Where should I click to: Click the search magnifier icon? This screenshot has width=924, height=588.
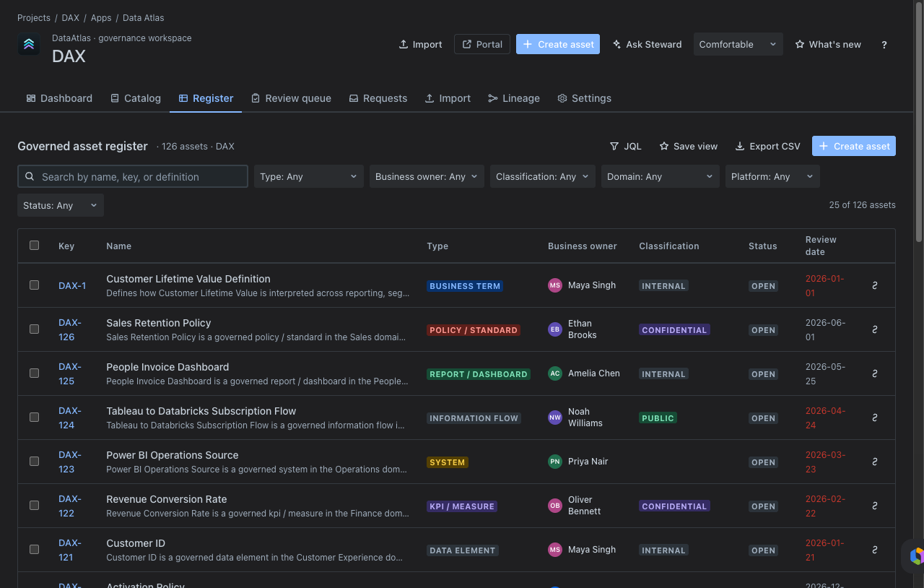point(30,176)
